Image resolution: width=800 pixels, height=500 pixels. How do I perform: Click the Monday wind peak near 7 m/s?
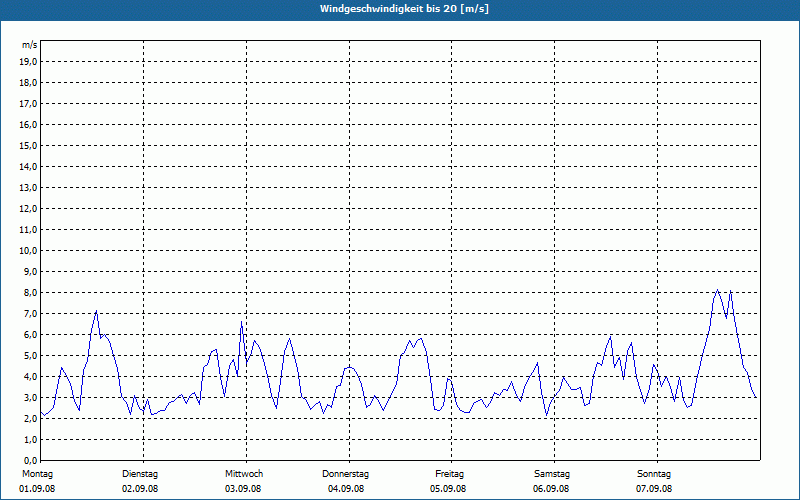coord(96,311)
